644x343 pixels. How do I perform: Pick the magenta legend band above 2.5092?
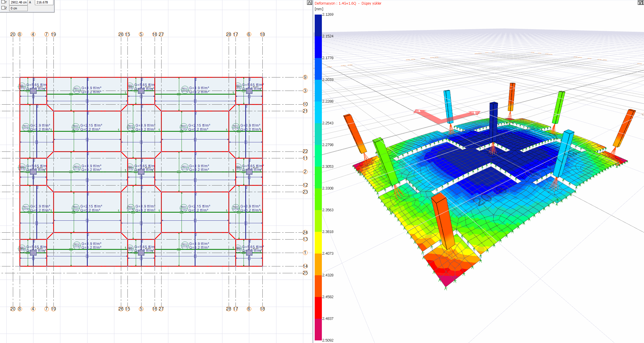coord(318,329)
